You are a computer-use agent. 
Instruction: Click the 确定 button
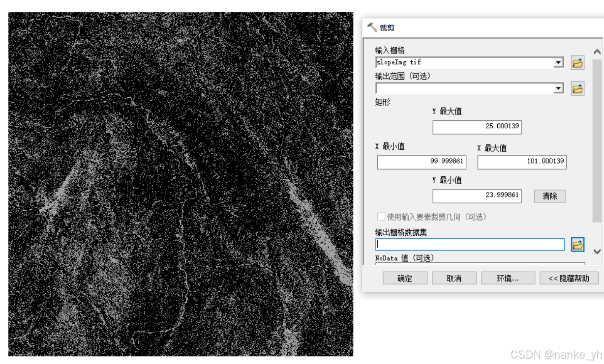pyautogui.click(x=405, y=278)
